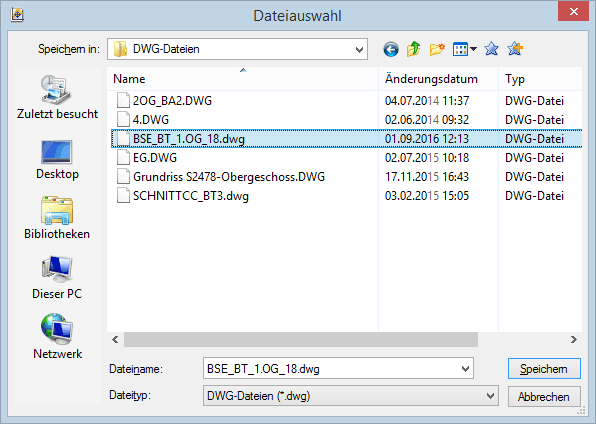Click the Speichern button
Image resolution: width=596 pixels, height=424 pixels.
544,368
